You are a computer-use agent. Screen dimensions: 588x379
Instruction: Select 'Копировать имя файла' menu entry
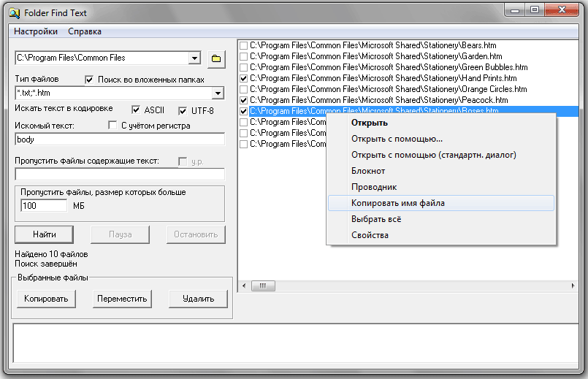point(441,203)
